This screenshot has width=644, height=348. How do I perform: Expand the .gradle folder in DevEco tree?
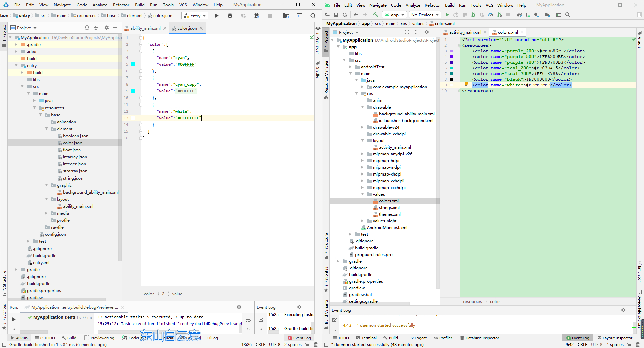pos(16,44)
